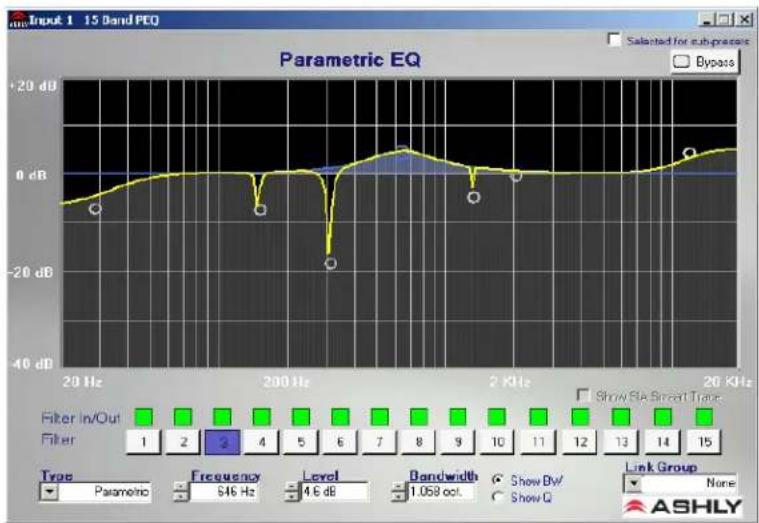Select filter 7 button

coord(380,442)
